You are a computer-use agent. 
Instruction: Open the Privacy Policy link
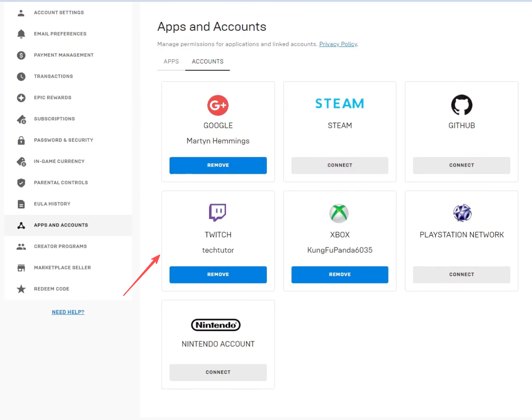tap(338, 44)
